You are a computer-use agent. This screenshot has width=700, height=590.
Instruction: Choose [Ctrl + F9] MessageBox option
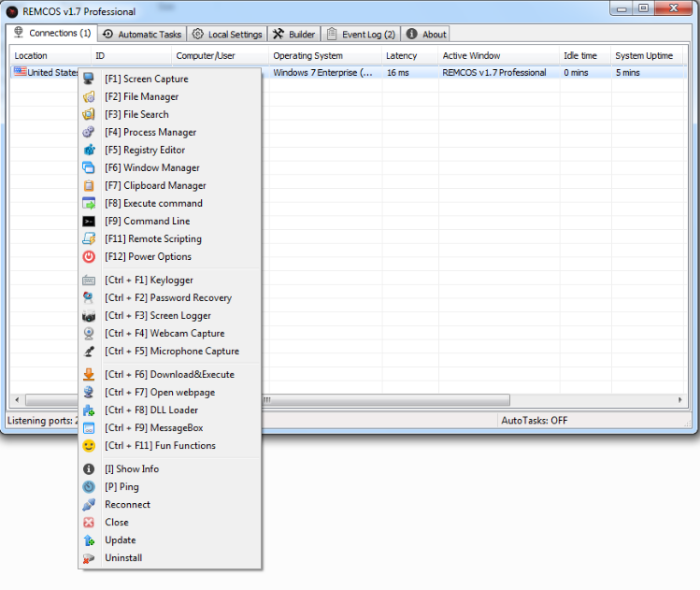170,428
